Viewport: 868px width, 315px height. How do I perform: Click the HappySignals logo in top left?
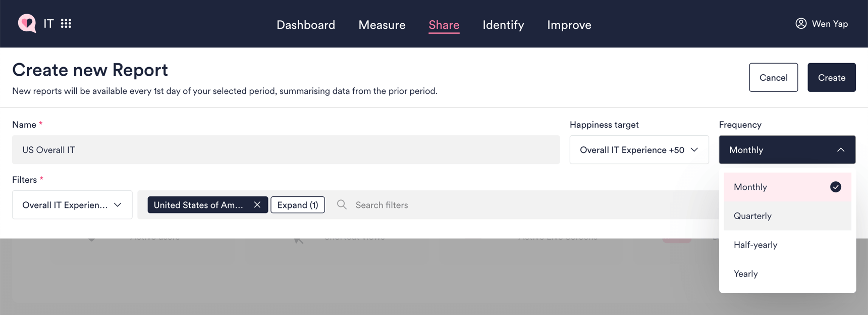[28, 23]
